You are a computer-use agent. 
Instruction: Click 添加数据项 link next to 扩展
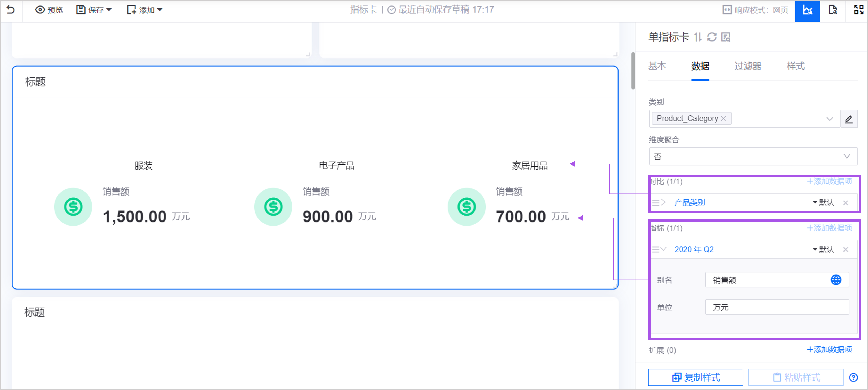pos(829,350)
